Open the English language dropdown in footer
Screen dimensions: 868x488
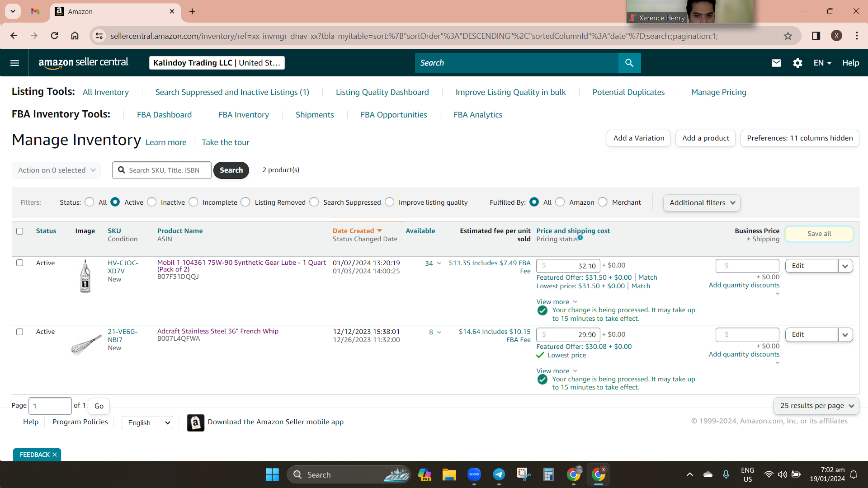click(147, 422)
